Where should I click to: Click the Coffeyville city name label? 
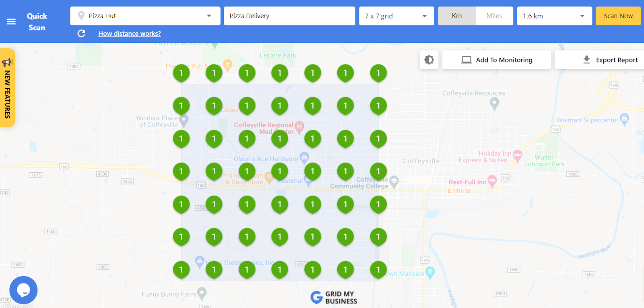pos(421,161)
